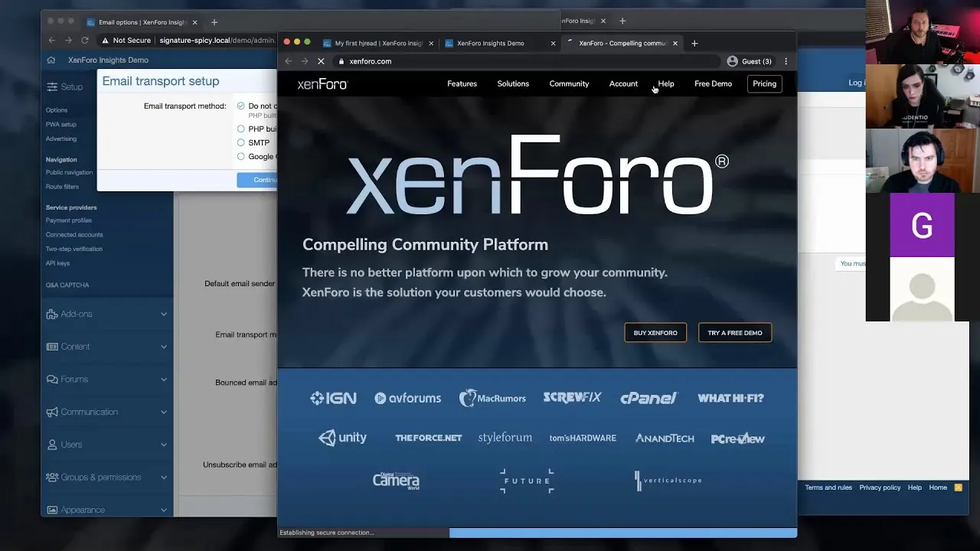
Task: Select the 'PHP bui...' transport radio option
Action: pyautogui.click(x=241, y=129)
